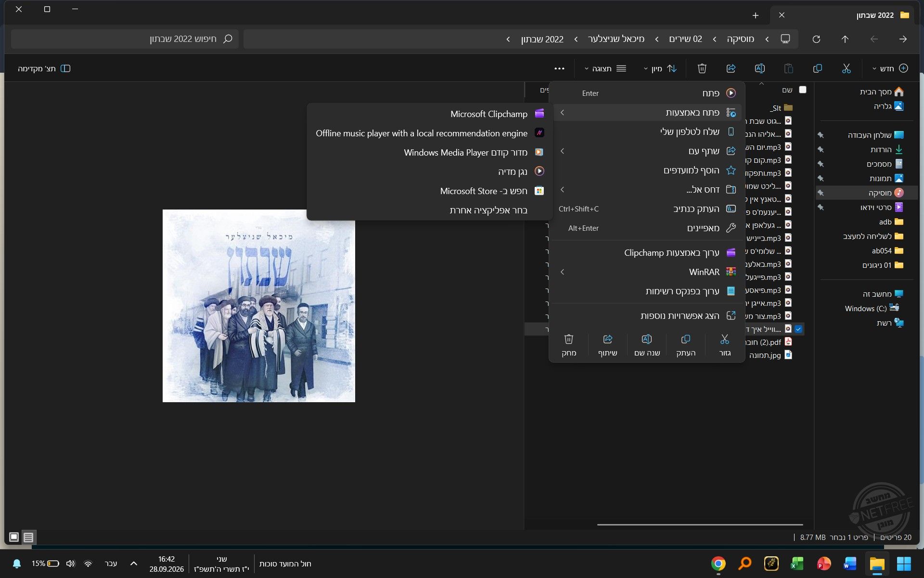Click the Delete trash icon in the toolbar
This screenshot has height=578, width=924.
point(702,68)
